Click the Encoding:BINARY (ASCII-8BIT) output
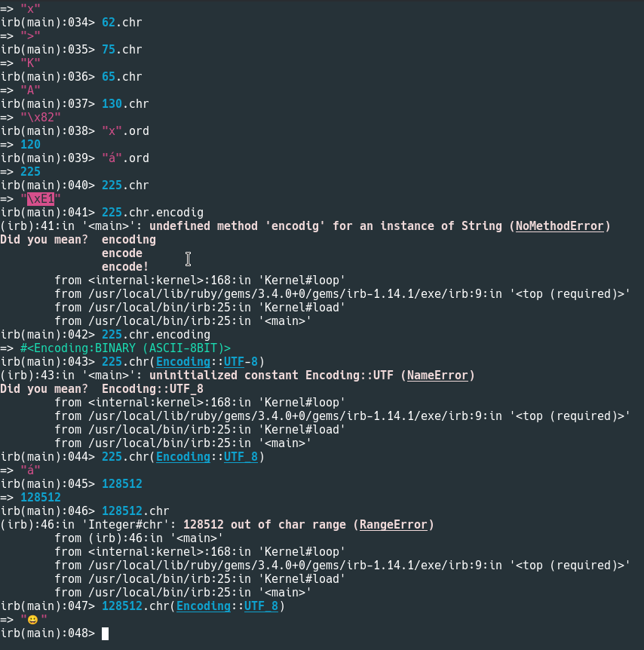This screenshot has height=650, width=644. (125, 348)
